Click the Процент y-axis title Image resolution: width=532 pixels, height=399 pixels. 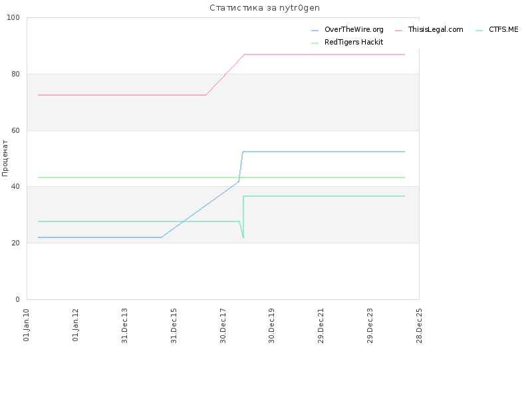pos(5,158)
